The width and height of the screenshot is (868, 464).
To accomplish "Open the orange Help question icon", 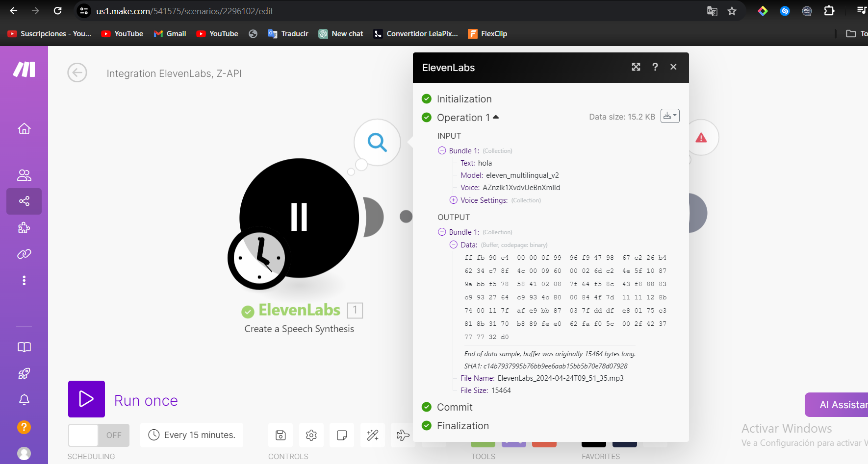I will (x=24, y=427).
